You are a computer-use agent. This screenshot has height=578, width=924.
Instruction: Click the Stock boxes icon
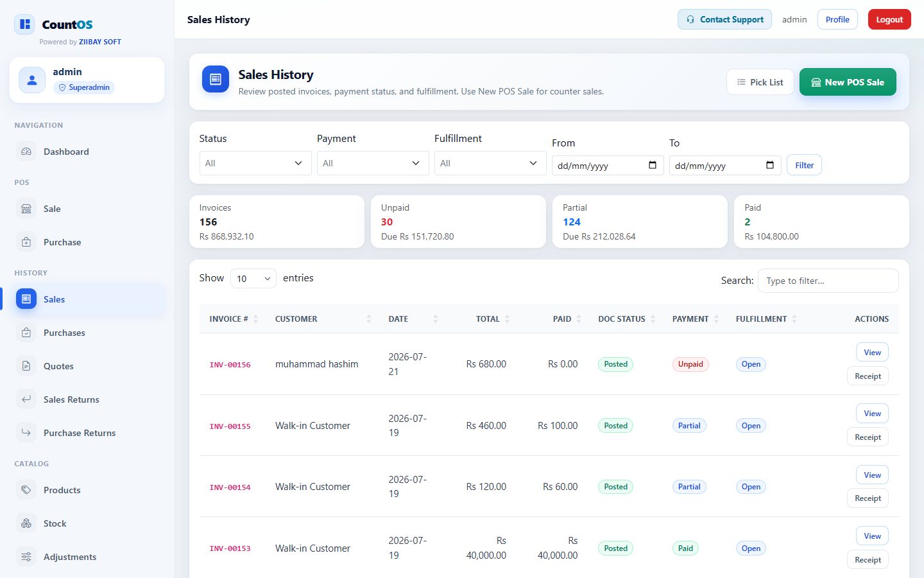click(x=26, y=523)
